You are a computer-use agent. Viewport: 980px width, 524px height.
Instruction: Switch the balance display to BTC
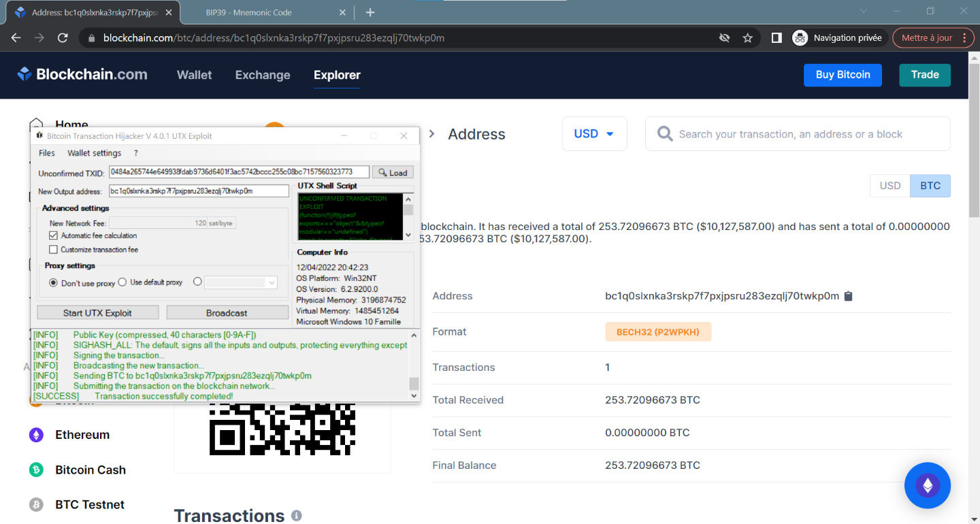tap(930, 186)
